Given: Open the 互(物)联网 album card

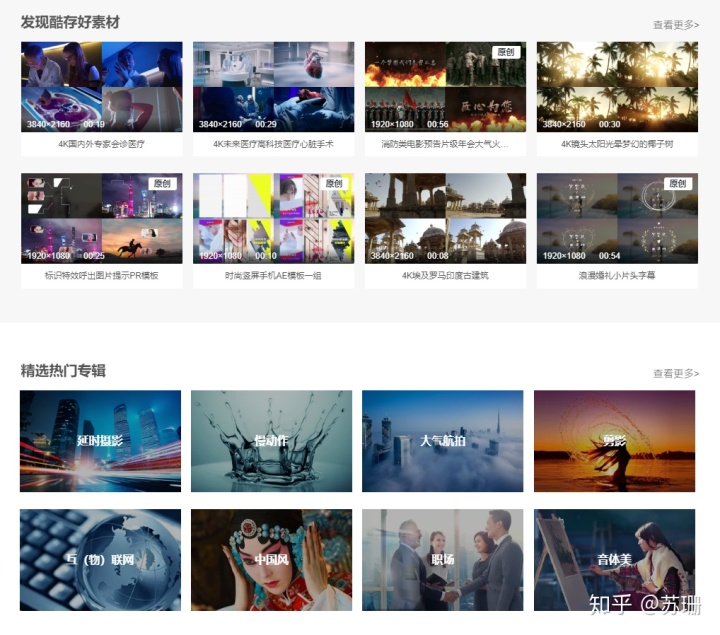Looking at the screenshot, I should click(101, 560).
